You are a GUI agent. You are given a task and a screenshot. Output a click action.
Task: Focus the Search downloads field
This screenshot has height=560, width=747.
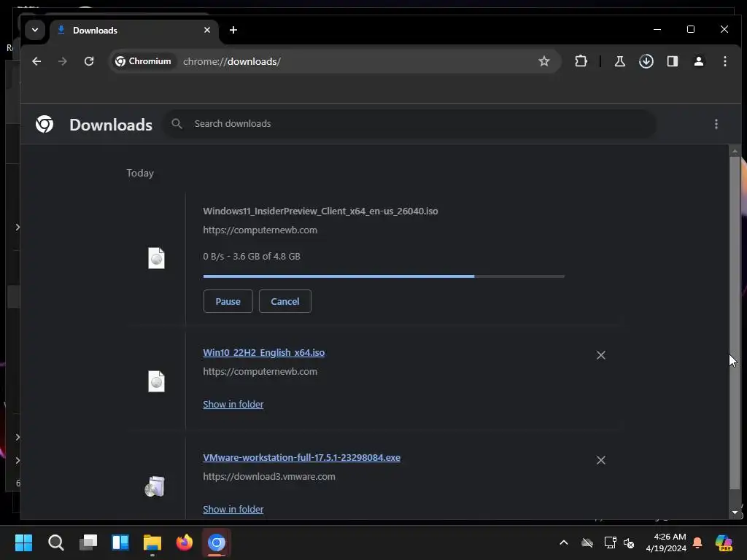(x=410, y=124)
